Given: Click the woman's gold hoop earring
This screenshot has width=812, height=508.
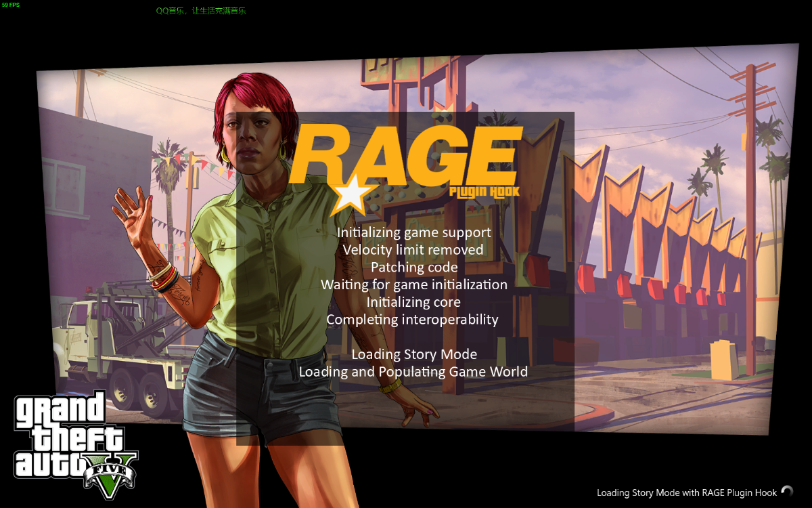Looking at the screenshot, I should coord(225,153).
